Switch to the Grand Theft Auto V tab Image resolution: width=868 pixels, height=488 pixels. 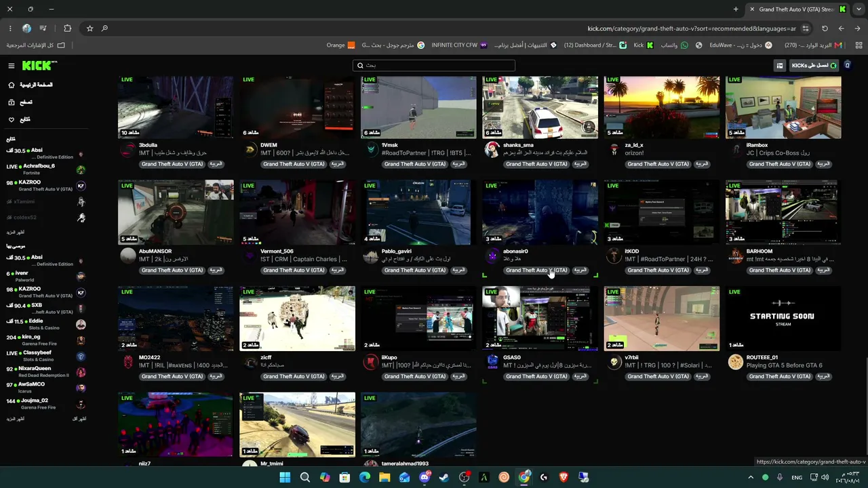click(797, 9)
